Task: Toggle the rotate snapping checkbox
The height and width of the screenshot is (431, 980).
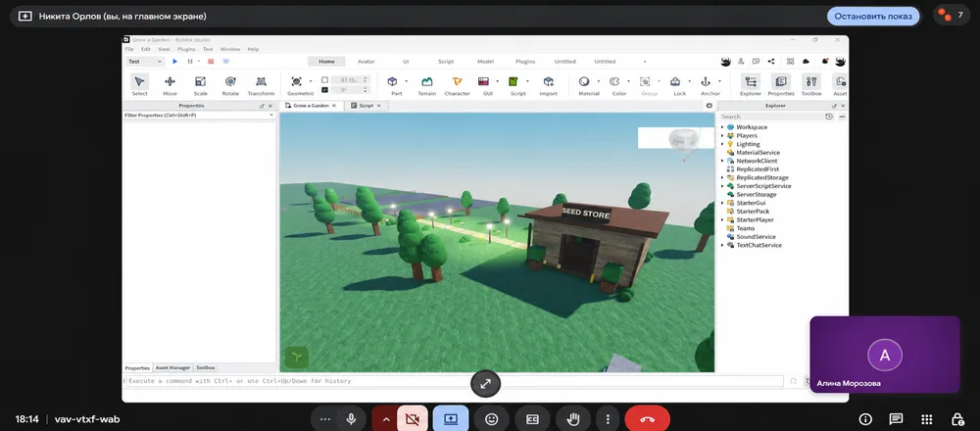Action: coord(324,90)
